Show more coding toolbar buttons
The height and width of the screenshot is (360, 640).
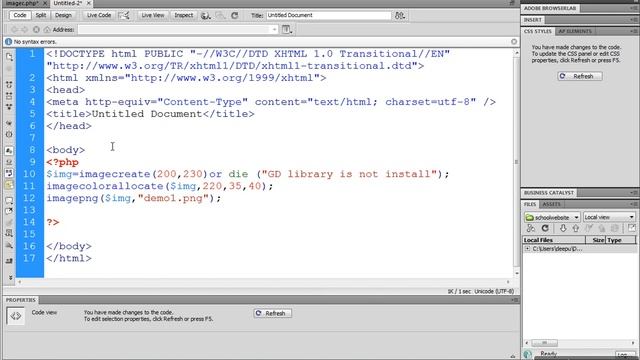10,278
